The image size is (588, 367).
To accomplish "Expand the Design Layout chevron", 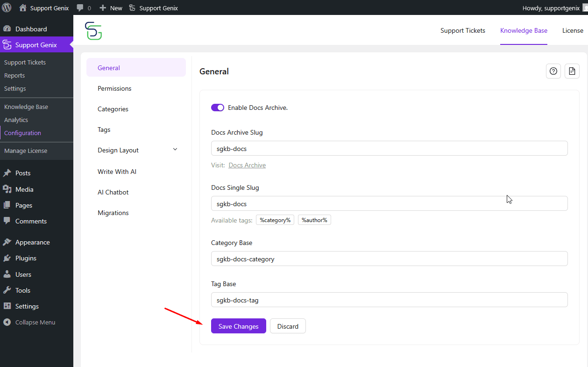I will pos(175,150).
